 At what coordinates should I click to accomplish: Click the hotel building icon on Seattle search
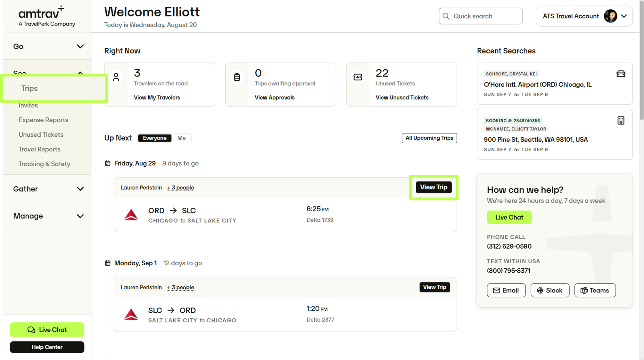click(621, 121)
